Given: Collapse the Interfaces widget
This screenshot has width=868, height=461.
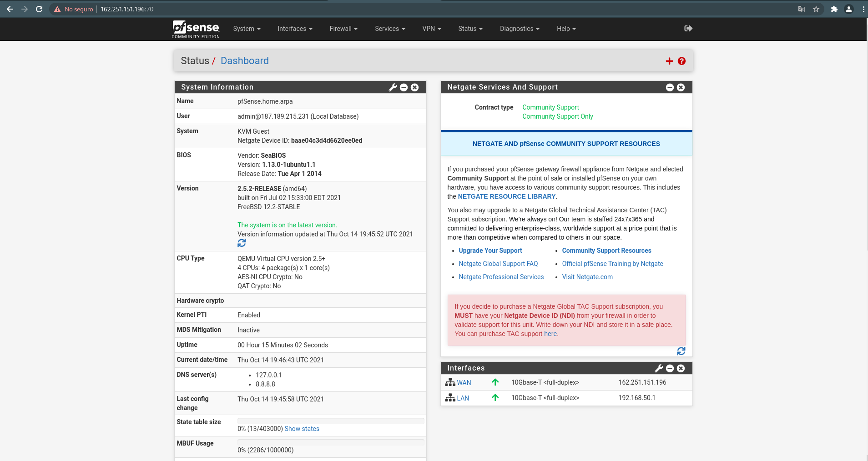Looking at the screenshot, I should (670, 368).
